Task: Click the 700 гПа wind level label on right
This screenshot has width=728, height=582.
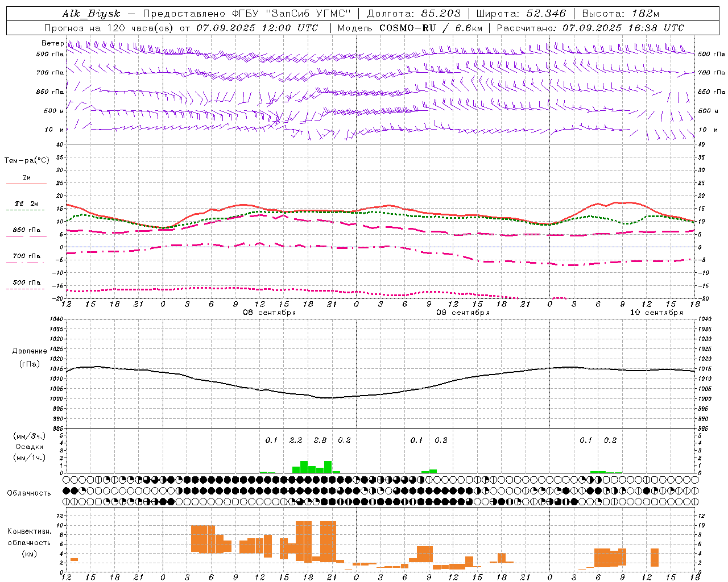Action: pyautogui.click(x=712, y=73)
